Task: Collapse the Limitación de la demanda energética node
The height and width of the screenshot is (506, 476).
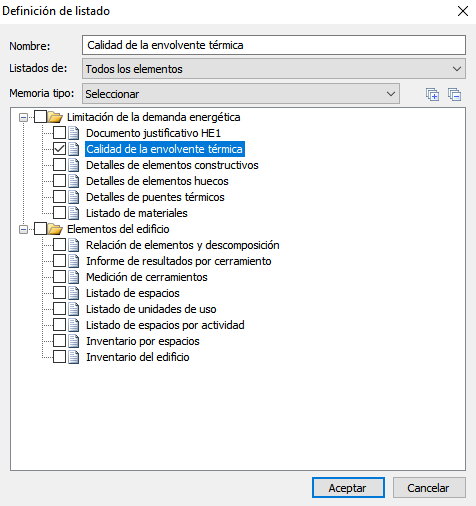Action: coord(23,117)
